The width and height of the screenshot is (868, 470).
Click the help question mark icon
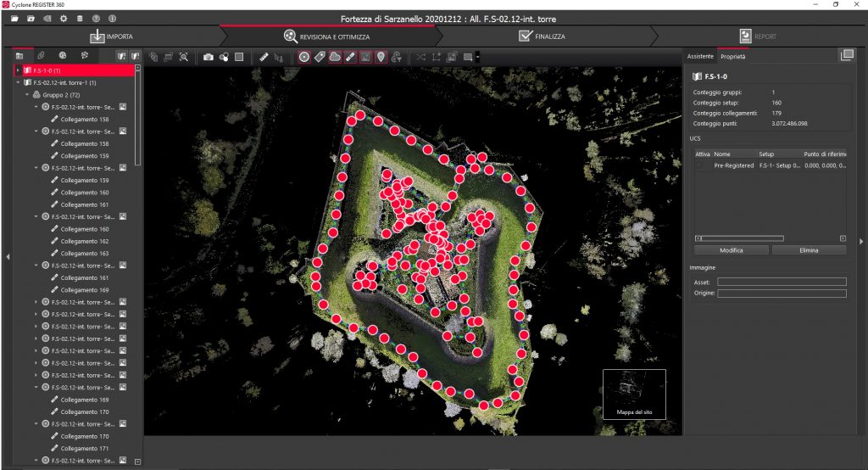pyautogui.click(x=96, y=18)
